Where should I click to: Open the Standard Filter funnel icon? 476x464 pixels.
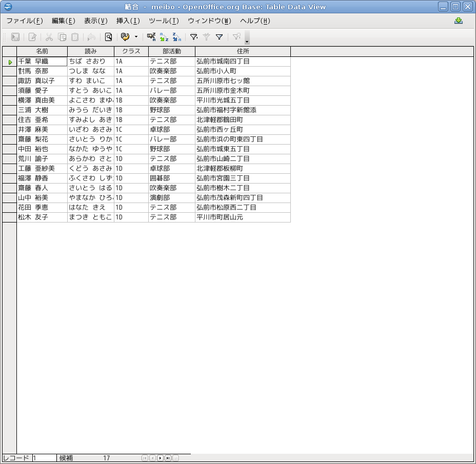coord(219,37)
